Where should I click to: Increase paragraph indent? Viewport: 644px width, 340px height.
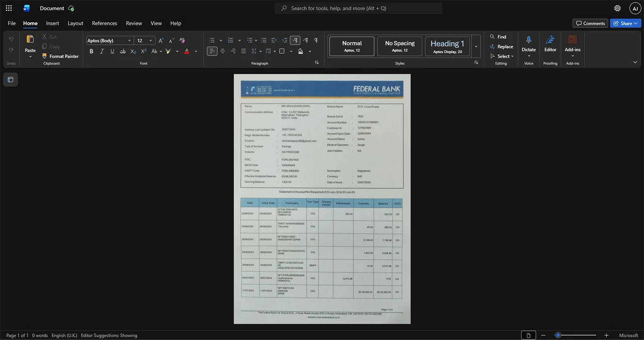[285, 41]
